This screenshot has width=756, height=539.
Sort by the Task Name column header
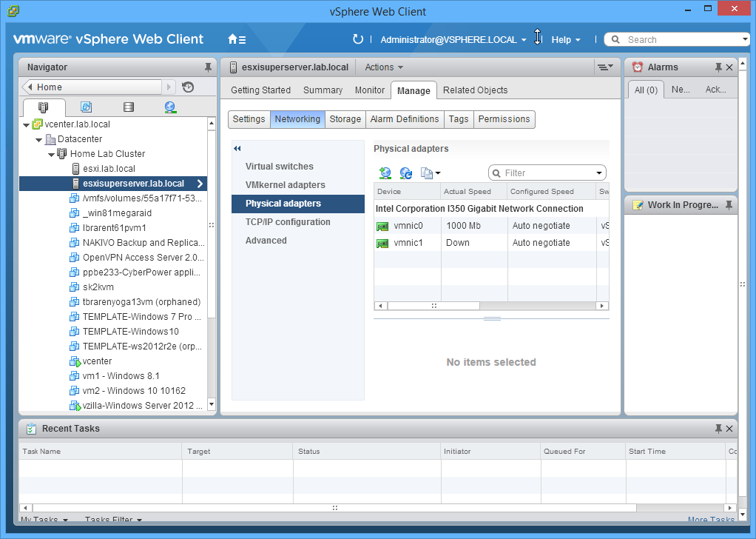[101, 451]
